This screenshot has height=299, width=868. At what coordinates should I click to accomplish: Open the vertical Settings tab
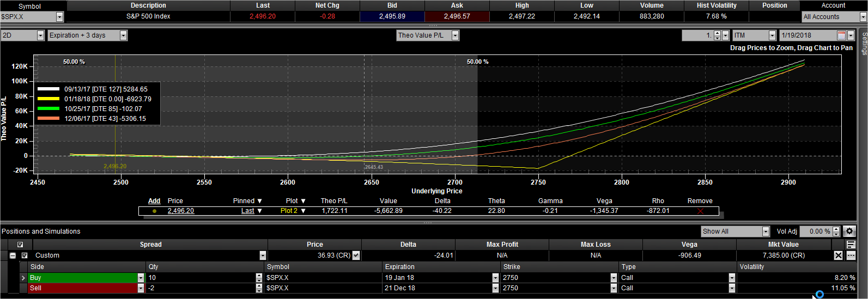tap(864, 44)
